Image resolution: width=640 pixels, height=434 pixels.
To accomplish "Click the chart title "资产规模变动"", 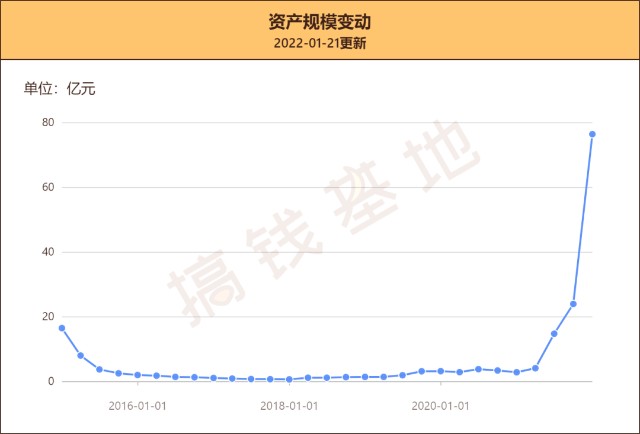I will pyautogui.click(x=319, y=21).
